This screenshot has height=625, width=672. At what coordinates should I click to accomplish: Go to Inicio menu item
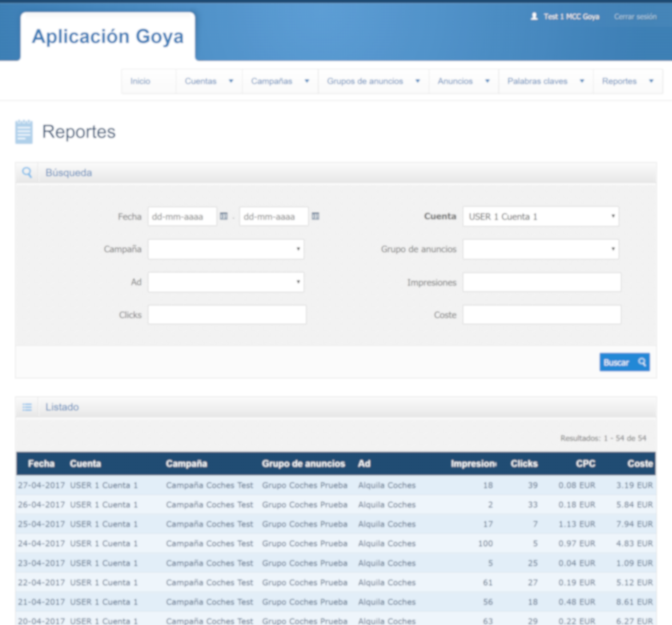[x=140, y=81]
